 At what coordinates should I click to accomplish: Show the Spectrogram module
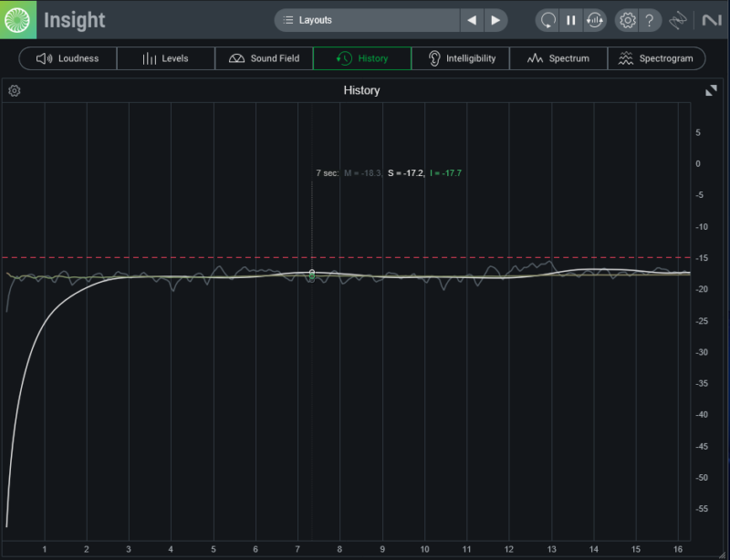tap(656, 58)
